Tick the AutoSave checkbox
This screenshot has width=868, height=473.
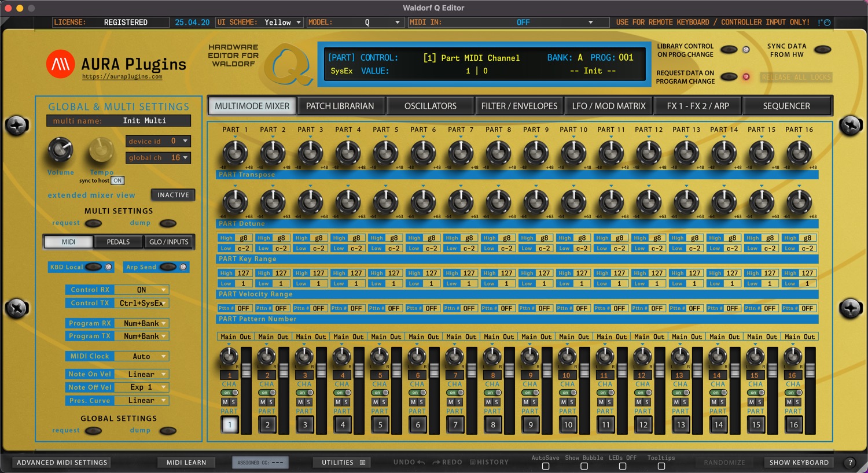point(546,466)
